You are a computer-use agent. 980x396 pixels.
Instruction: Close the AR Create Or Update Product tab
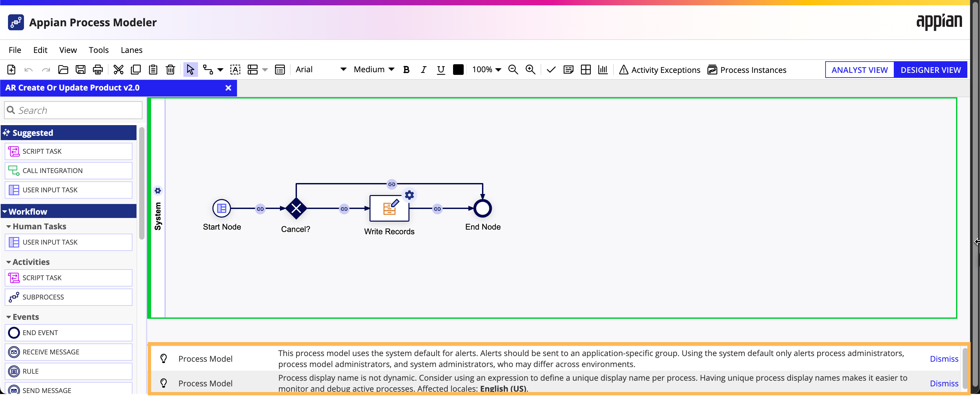point(228,88)
